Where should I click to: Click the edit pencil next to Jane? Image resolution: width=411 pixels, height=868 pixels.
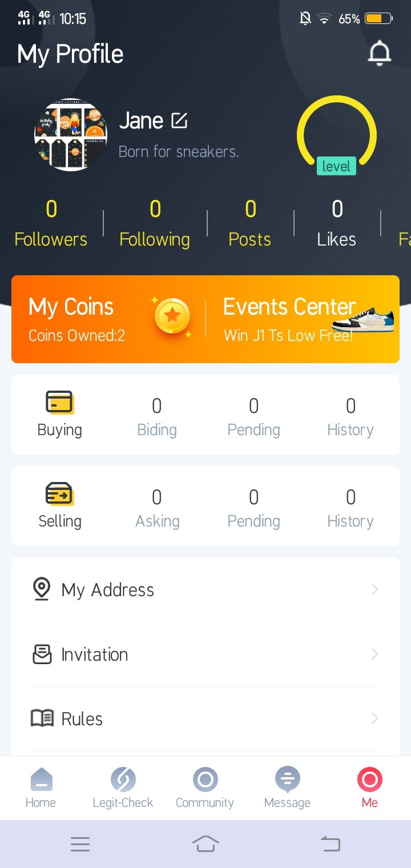click(x=179, y=120)
